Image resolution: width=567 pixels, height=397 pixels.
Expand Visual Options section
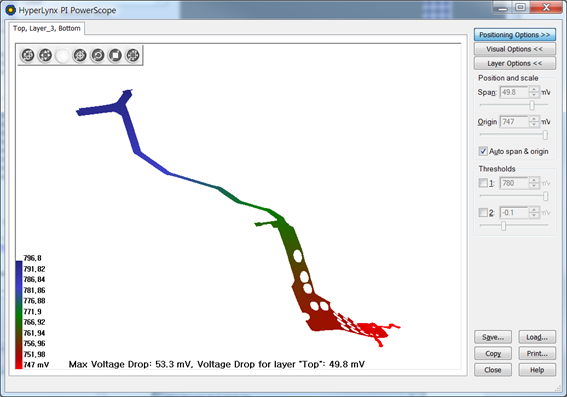click(x=515, y=49)
